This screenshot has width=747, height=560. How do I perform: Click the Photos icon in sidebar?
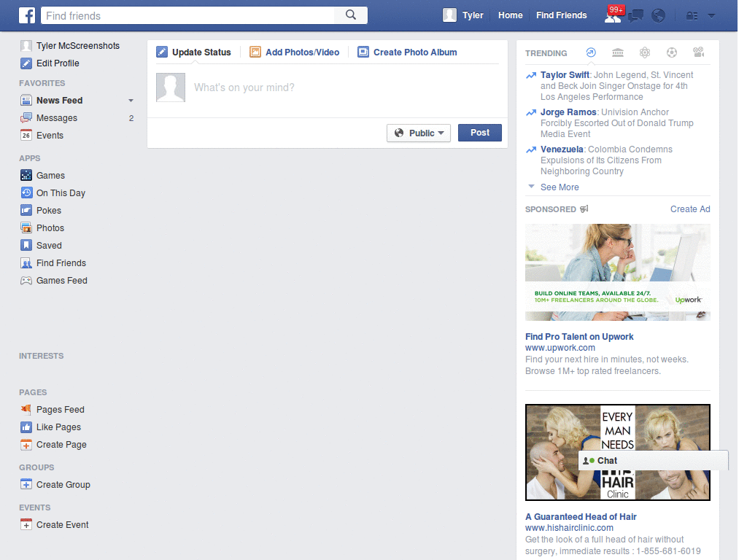coord(26,227)
